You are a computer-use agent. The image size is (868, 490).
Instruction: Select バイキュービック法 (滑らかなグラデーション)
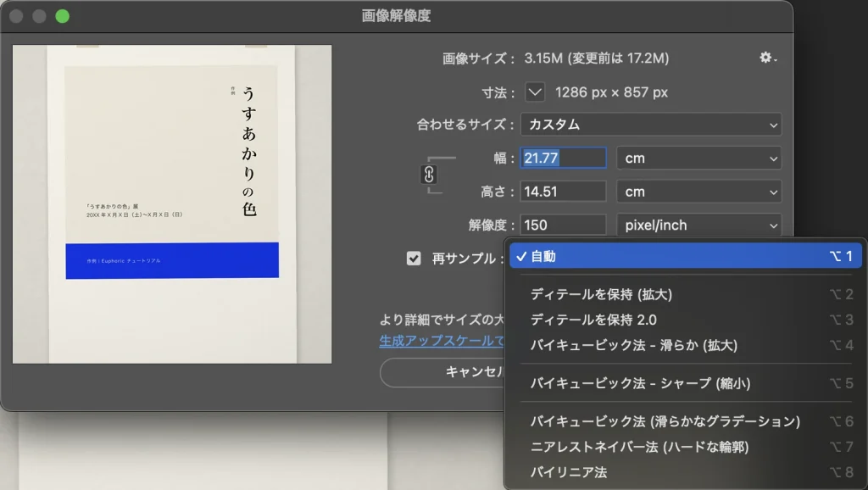[685, 421]
